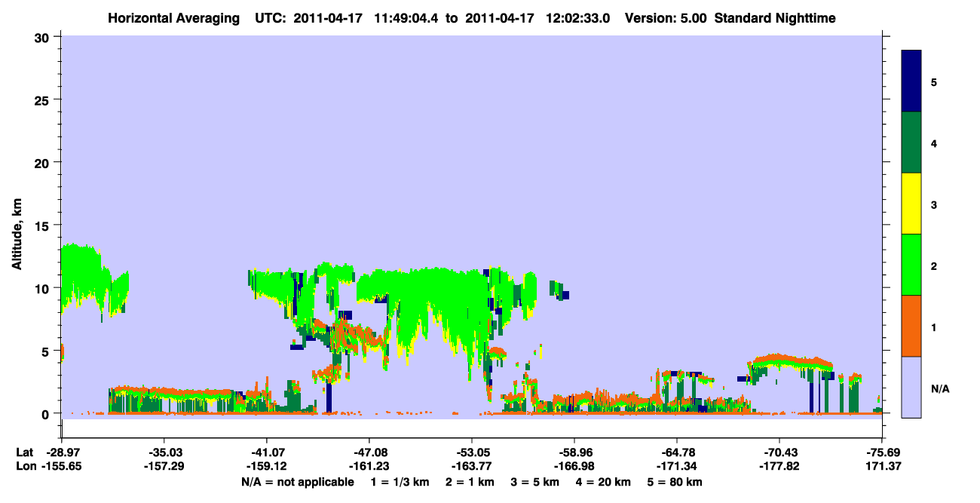Click the navy blue legend segment labeled 5
Viewport: 980px width, 503px height.
click(x=911, y=81)
